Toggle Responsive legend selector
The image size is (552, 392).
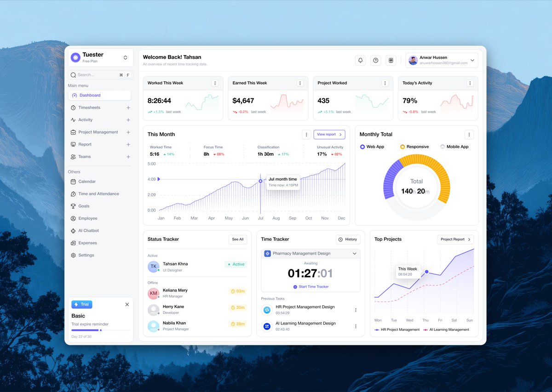(402, 147)
